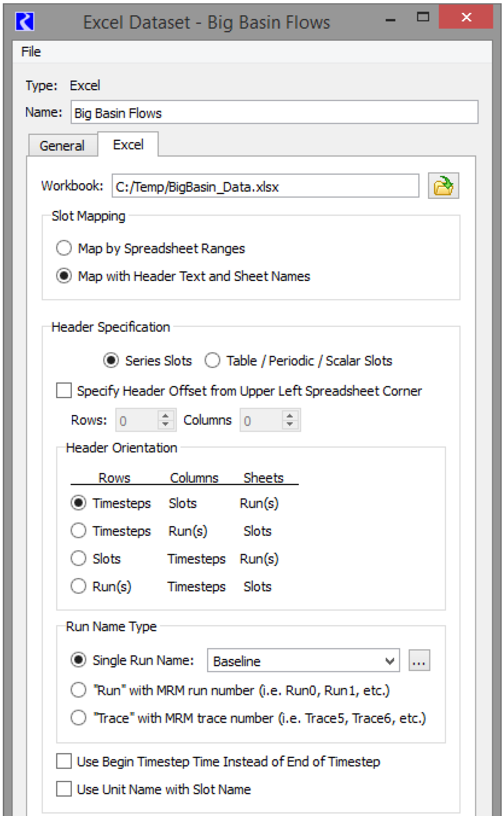Click the Columns spinner down arrow
504x816 pixels.
pyautogui.click(x=290, y=424)
